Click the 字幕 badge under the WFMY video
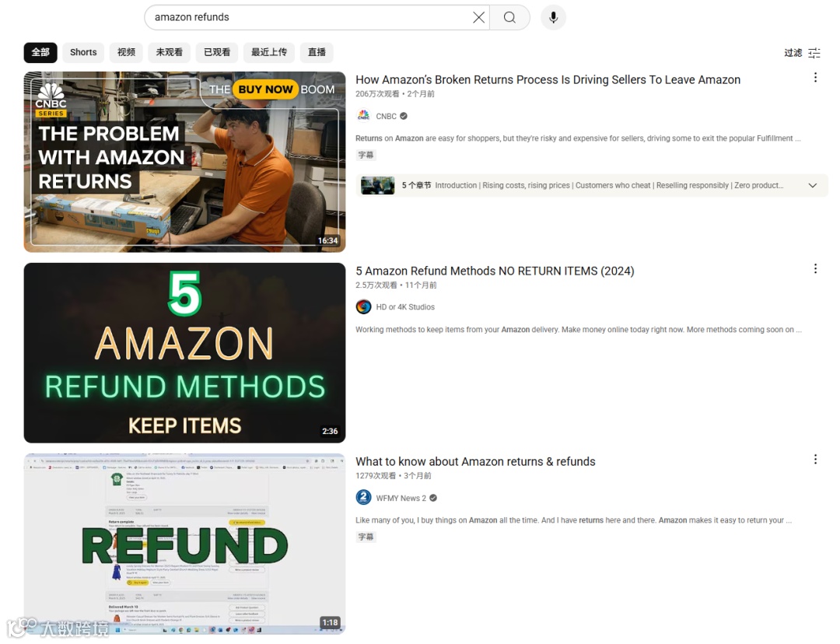 (366, 537)
